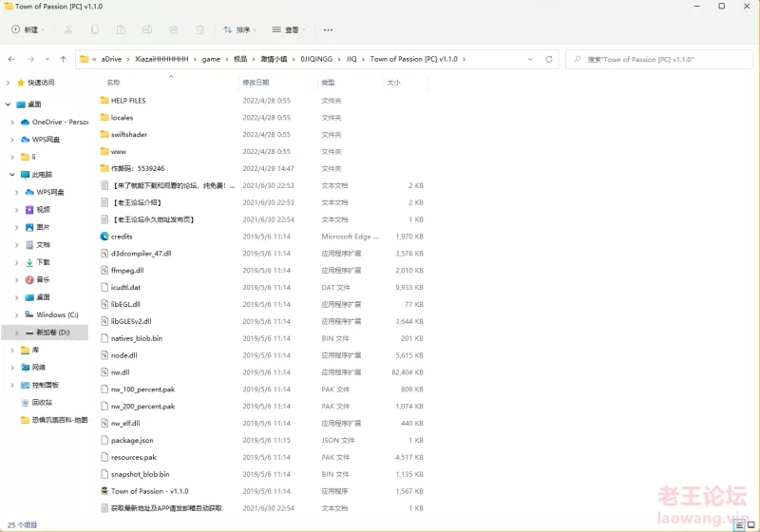Click 'JIQ' breadcrumb segment
Viewport: 760px width, 532px height.
351,59
